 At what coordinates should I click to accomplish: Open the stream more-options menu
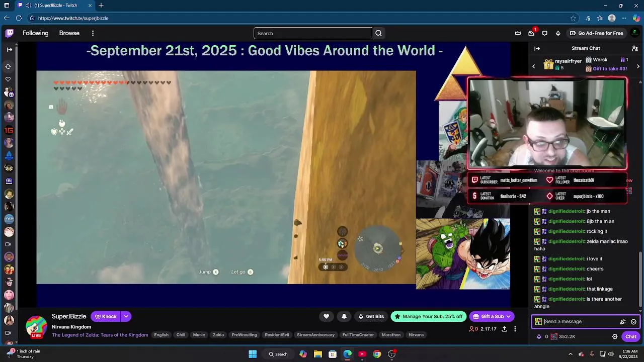[x=515, y=329]
